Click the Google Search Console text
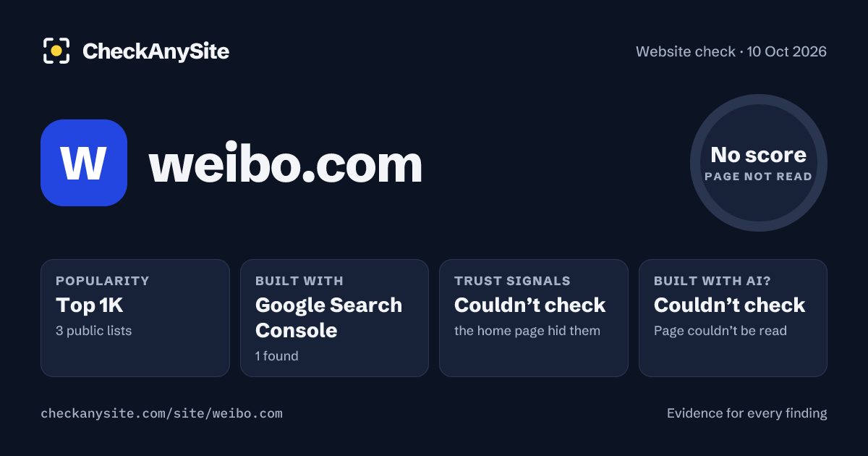This screenshot has height=456, width=868. coord(329,318)
